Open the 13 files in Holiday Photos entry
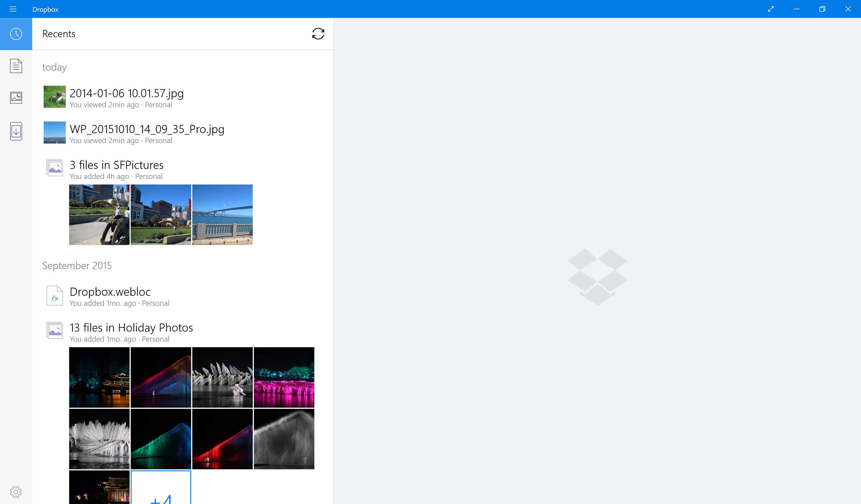 pyautogui.click(x=131, y=328)
